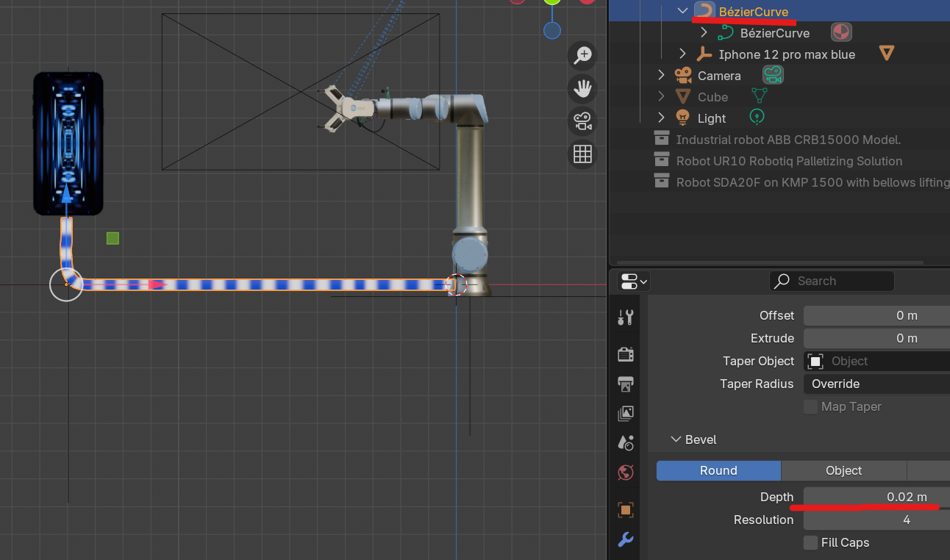The height and width of the screenshot is (560, 950).
Task: Open the Render properties tab
Action: pyautogui.click(x=626, y=354)
